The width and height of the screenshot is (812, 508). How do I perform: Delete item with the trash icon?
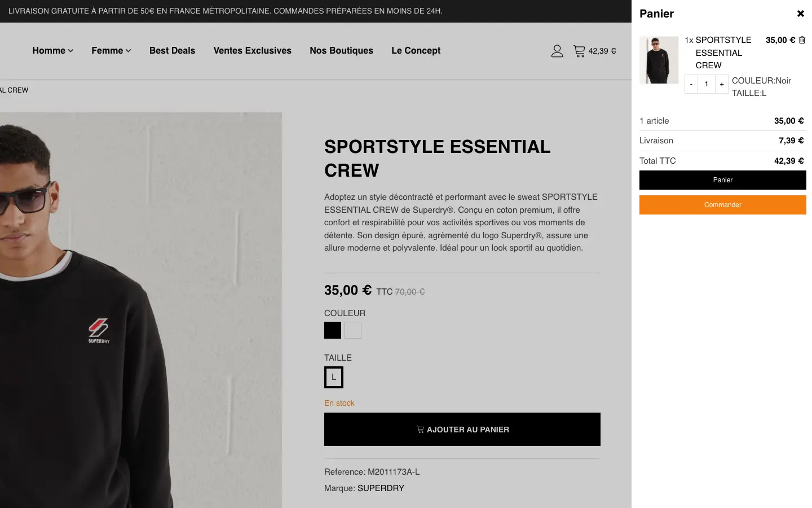(802, 40)
